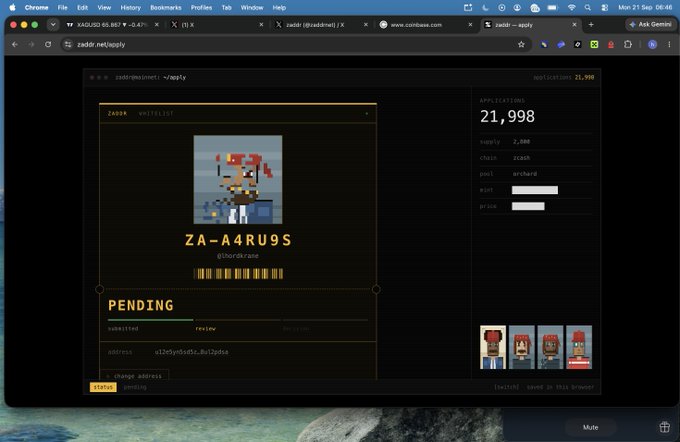Image resolution: width=680 pixels, height=442 pixels.
Task: Click the cloud icon in menu bar
Action: 535,7
